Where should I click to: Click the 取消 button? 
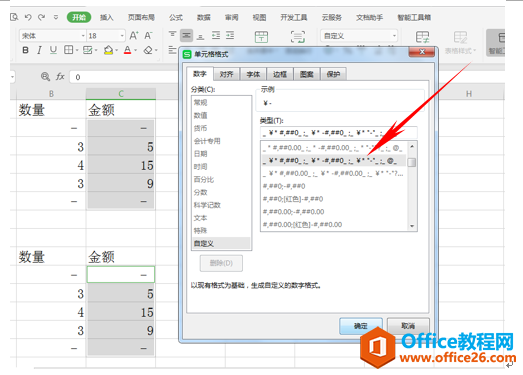408,326
